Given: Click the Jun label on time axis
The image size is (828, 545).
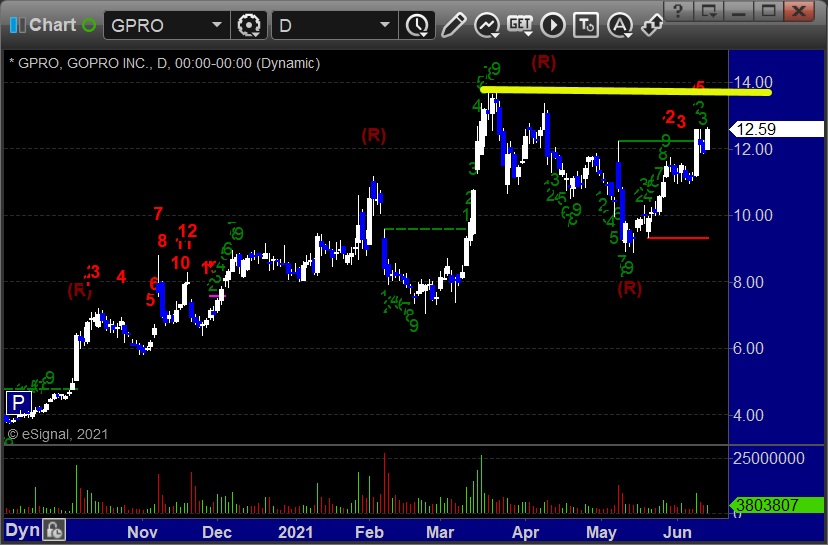Looking at the screenshot, I should (677, 532).
